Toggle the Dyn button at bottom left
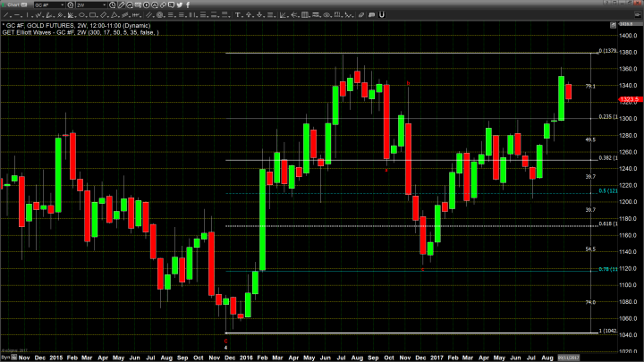Screen dimensions: 644x362 pos(4,357)
